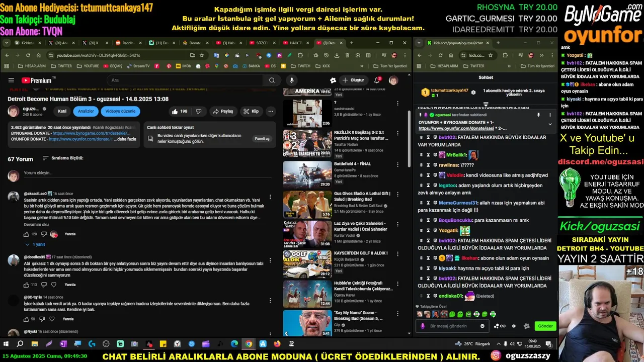Click the Kick chat Bir mesaj gönderin field
The image size is (644, 362).
[453, 326]
